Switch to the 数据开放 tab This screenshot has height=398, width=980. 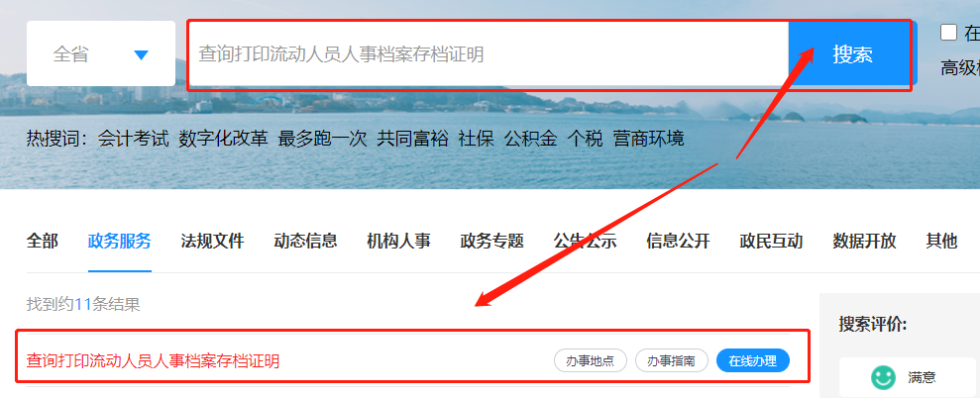click(x=864, y=241)
